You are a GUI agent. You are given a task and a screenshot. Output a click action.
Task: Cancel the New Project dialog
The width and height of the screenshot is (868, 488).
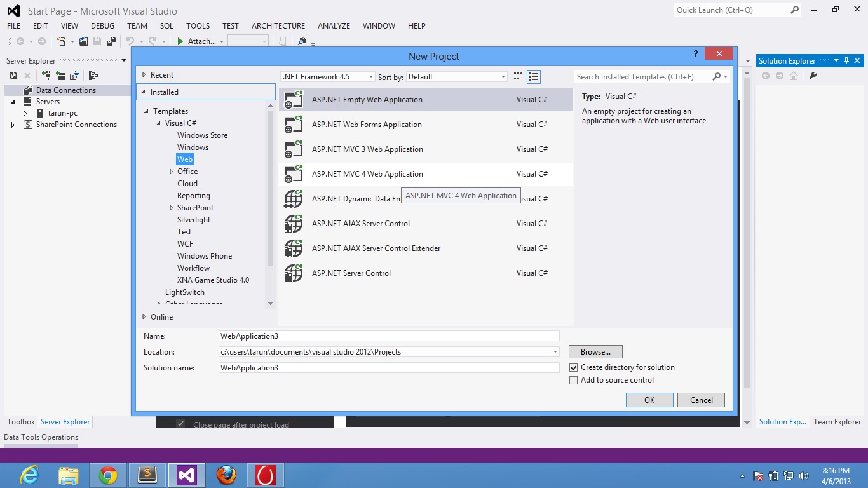click(x=701, y=400)
